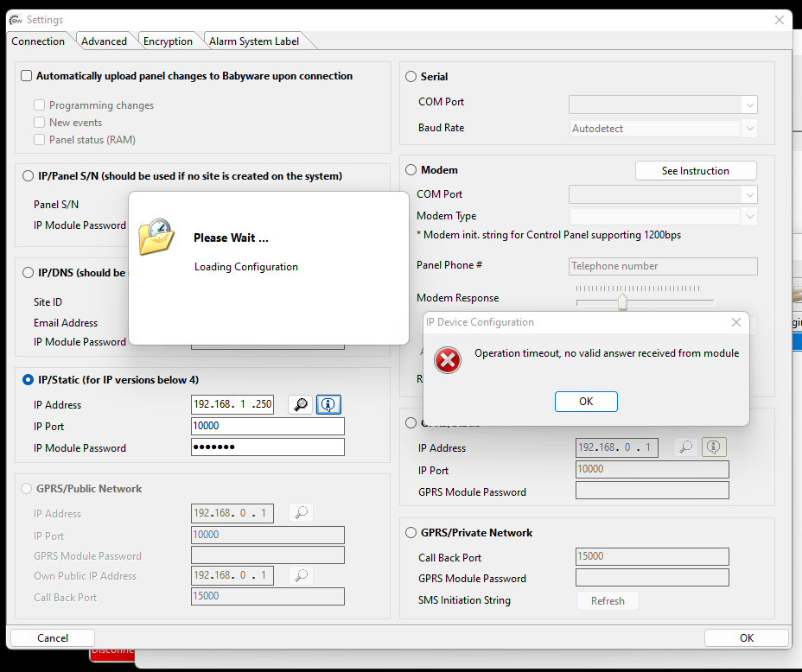Switch to the Encryption tab
This screenshot has height=672, width=802.
(x=168, y=41)
